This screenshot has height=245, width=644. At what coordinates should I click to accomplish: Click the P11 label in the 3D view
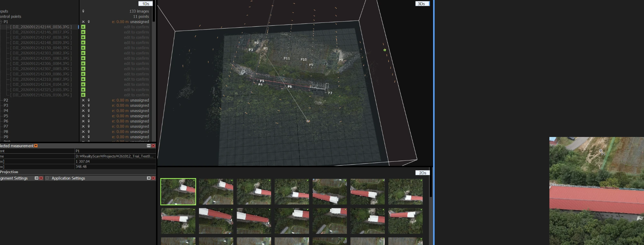click(x=287, y=59)
